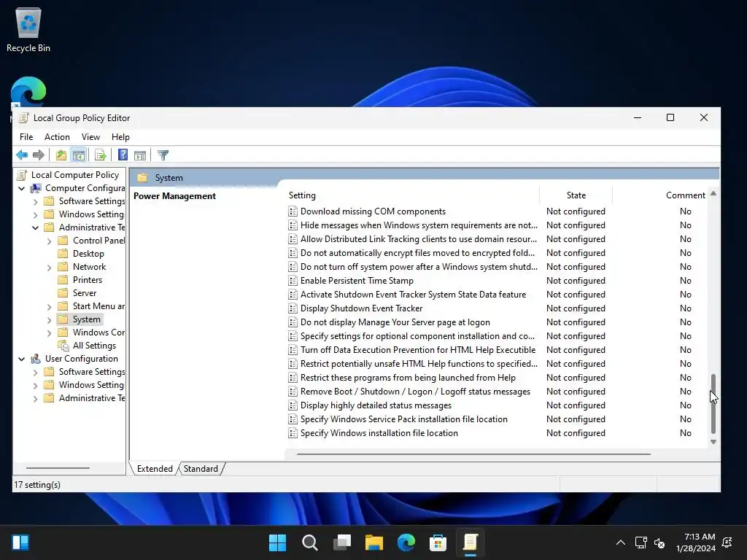747x560 pixels.
Task: Expand Windows Components tree node
Action: tap(49, 332)
